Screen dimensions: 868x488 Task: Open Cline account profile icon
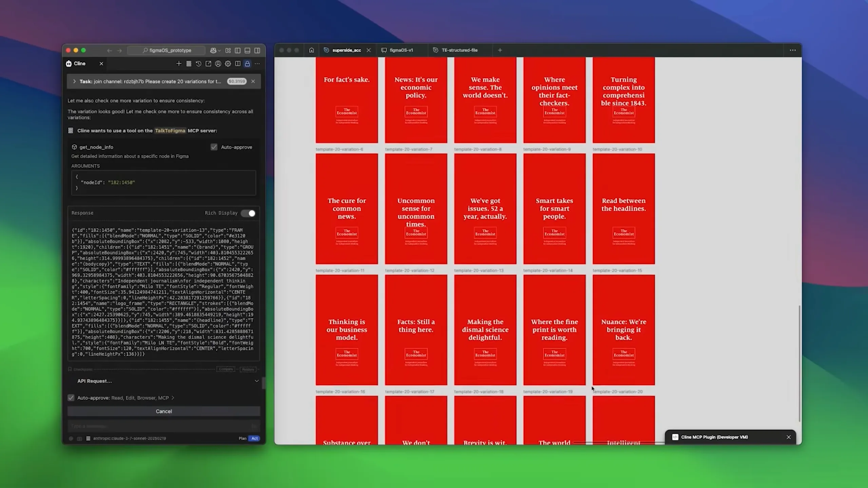click(218, 63)
